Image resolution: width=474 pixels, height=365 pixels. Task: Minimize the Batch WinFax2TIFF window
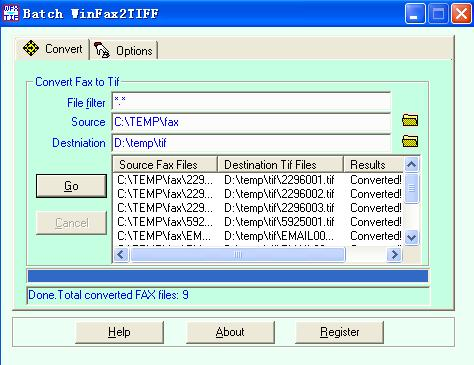(415, 14)
